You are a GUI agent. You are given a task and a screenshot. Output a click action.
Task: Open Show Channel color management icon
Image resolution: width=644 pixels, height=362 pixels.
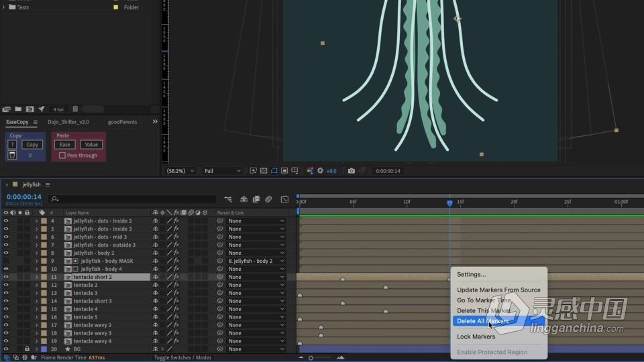coord(310,171)
